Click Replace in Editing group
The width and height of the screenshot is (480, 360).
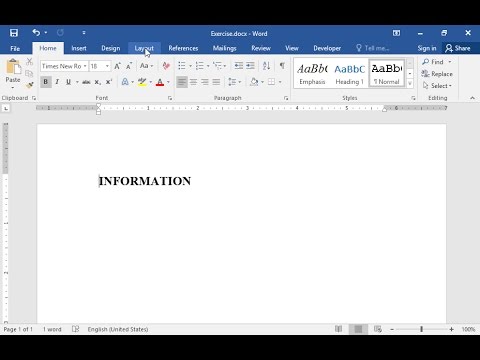(437, 74)
